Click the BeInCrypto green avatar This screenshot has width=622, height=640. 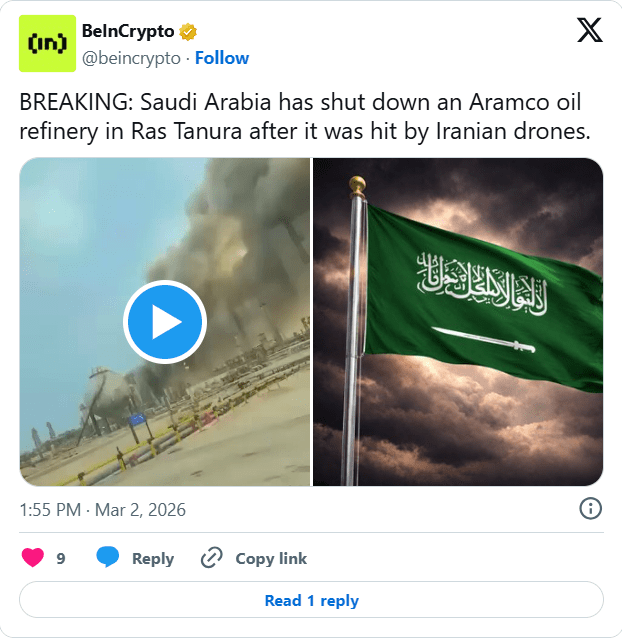(47, 43)
